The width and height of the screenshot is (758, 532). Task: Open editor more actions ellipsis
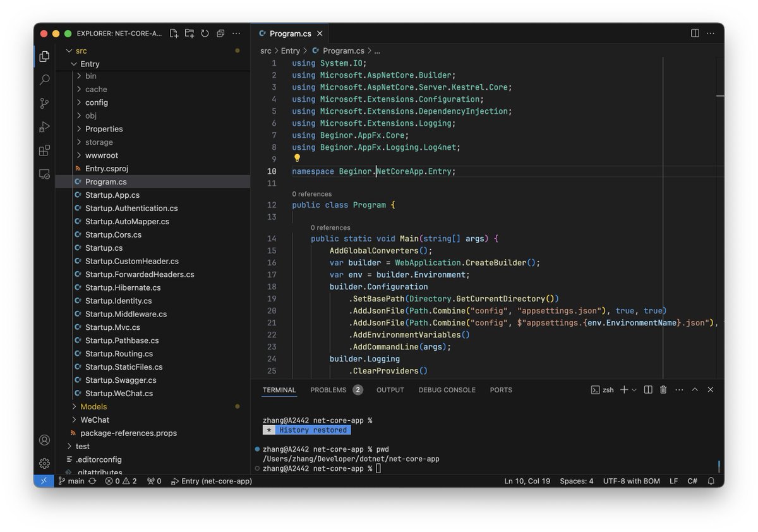coord(711,33)
